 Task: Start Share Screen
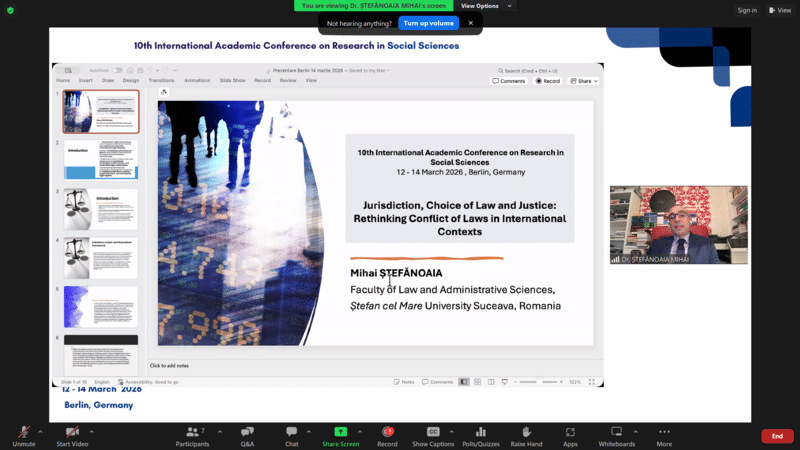(340, 436)
